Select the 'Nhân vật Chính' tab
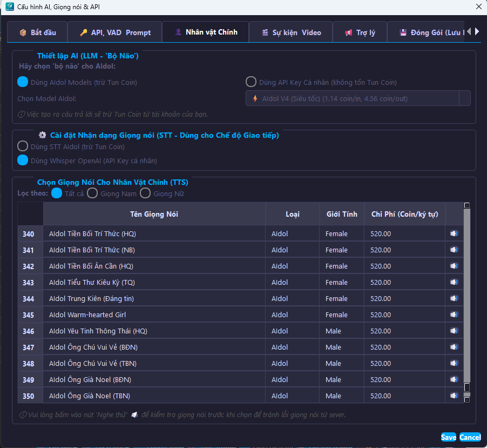 [x=206, y=32]
